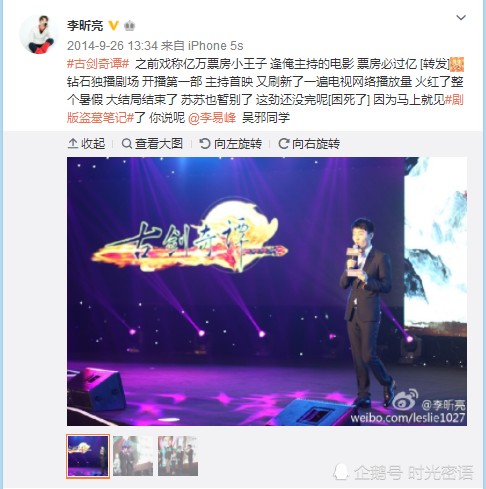
Task: Click the crown membership icon
Action: click(129, 26)
